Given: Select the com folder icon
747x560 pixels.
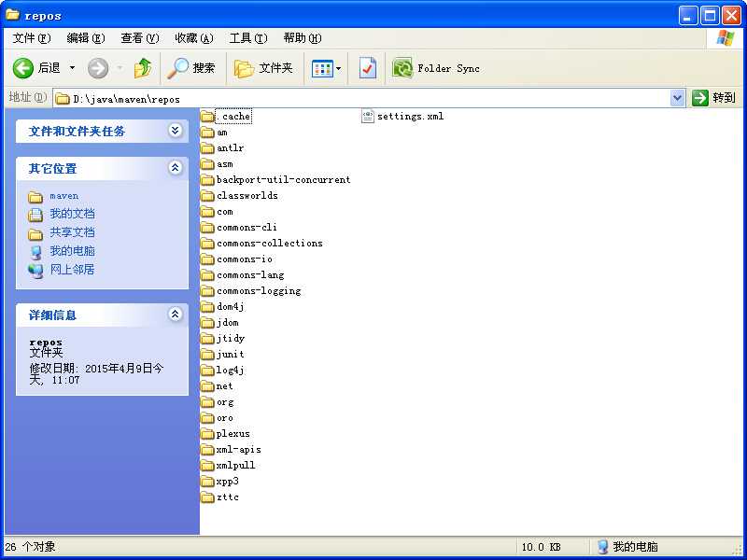Looking at the screenshot, I should point(207,212).
